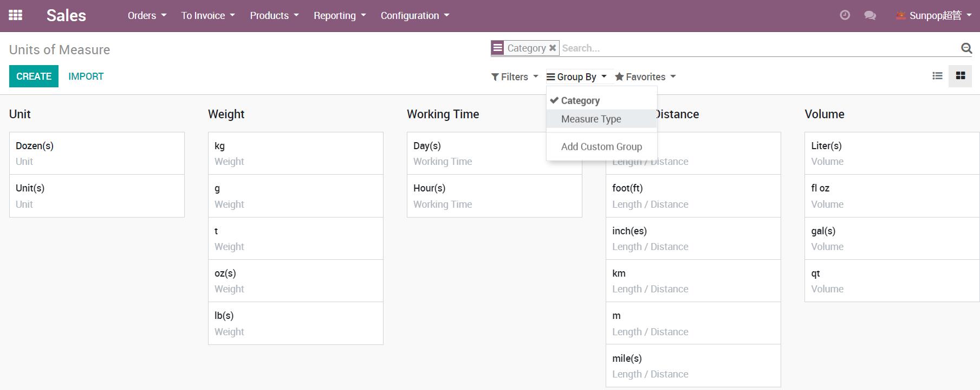This screenshot has height=390, width=980.
Task: Open the Filters dropdown
Action: coord(515,77)
